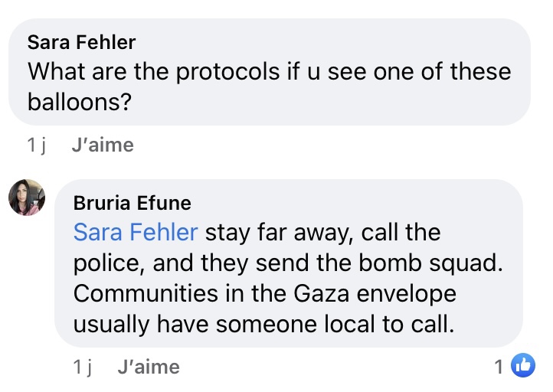
Task: Click the blue Sara Fehler mention link
Action: [136, 231]
